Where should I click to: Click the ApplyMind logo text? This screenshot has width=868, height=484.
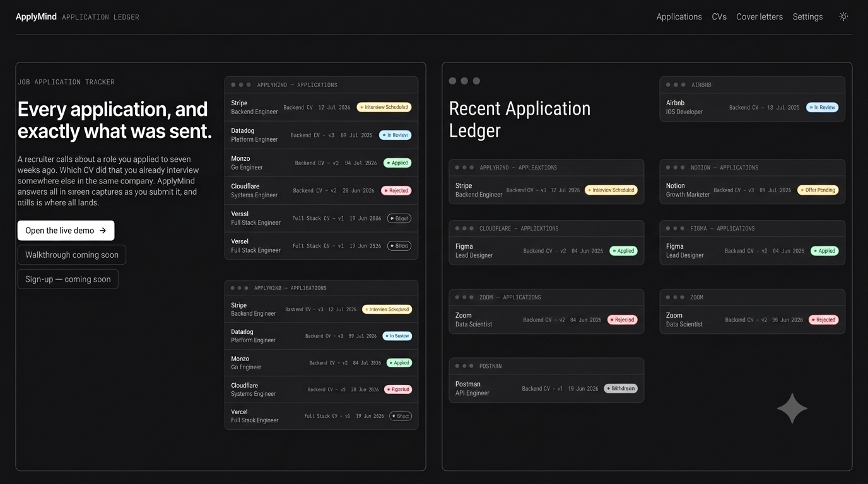(x=36, y=17)
